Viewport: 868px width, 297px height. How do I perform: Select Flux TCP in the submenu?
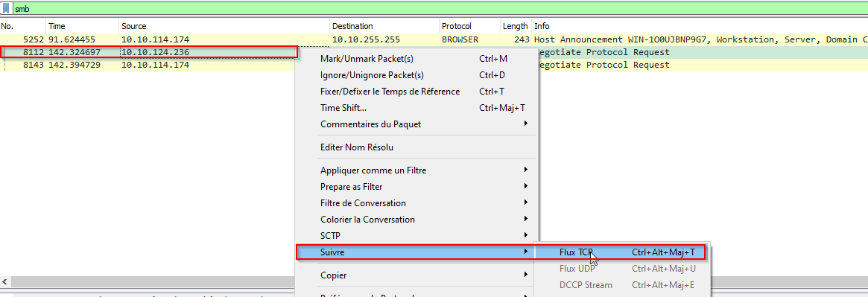(621, 252)
